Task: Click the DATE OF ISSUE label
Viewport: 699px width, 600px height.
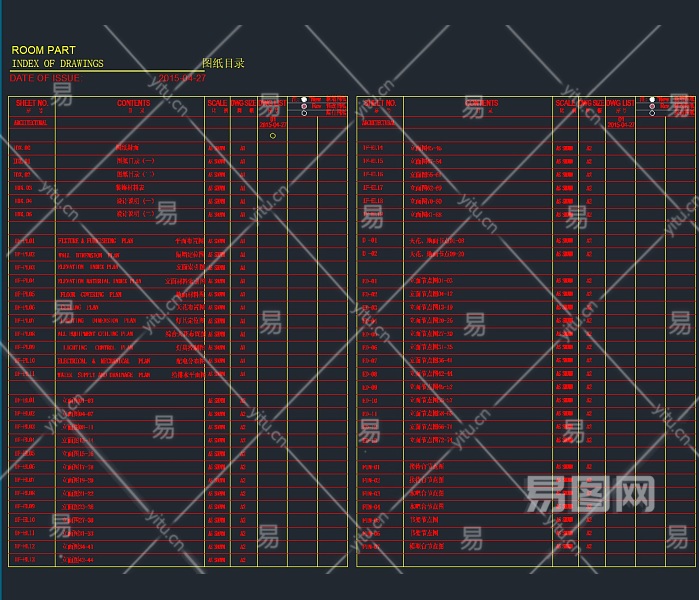Action: click(44, 78)
